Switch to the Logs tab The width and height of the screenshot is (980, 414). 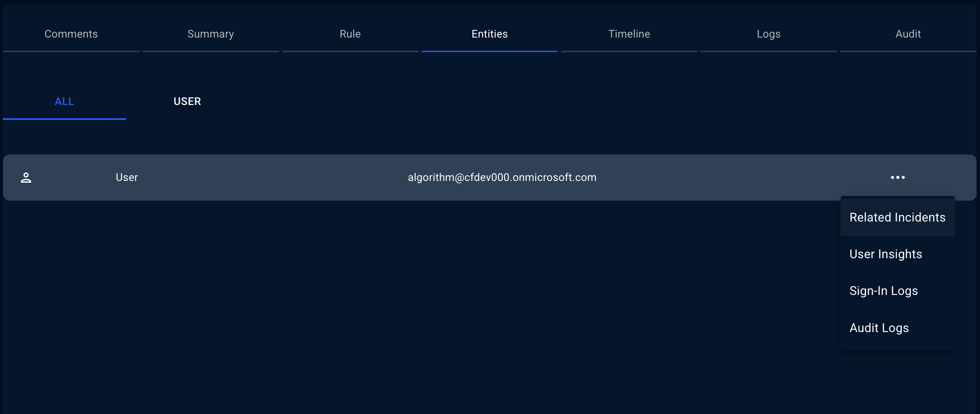pyautogui.click(x=768, y=34)
